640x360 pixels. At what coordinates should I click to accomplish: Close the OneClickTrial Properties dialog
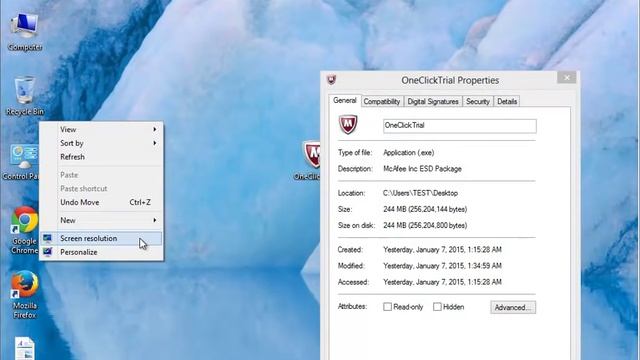tap(567, 78)
